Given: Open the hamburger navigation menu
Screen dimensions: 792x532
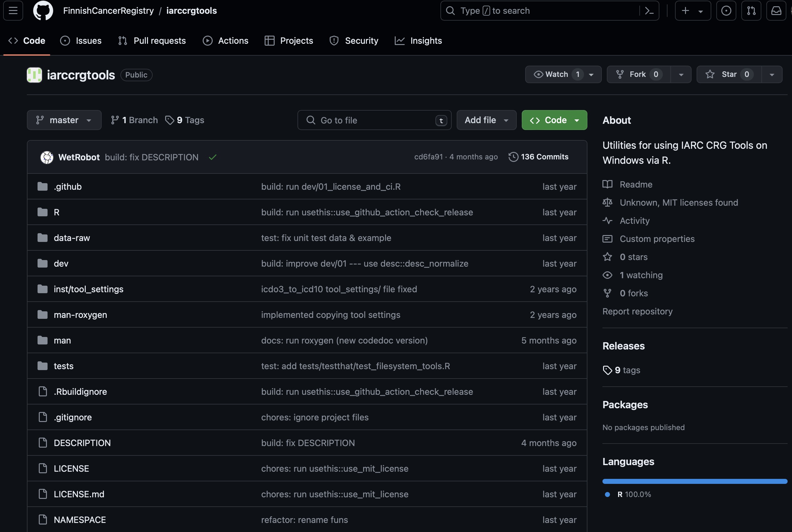Looking at the screenshot, I should 13,11.
